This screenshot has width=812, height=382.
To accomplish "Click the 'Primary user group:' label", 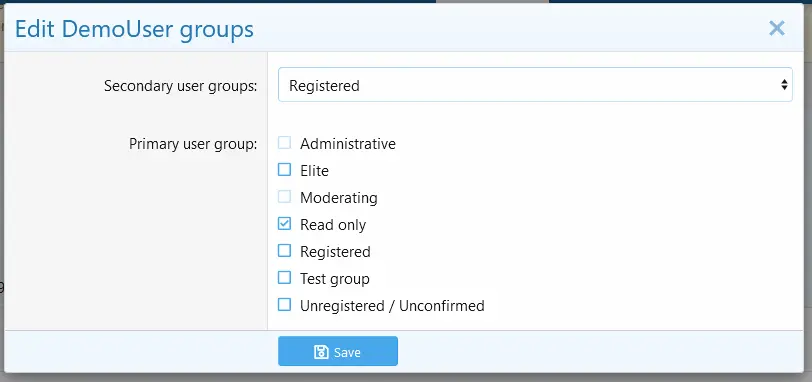I will (x=193, y=144).
